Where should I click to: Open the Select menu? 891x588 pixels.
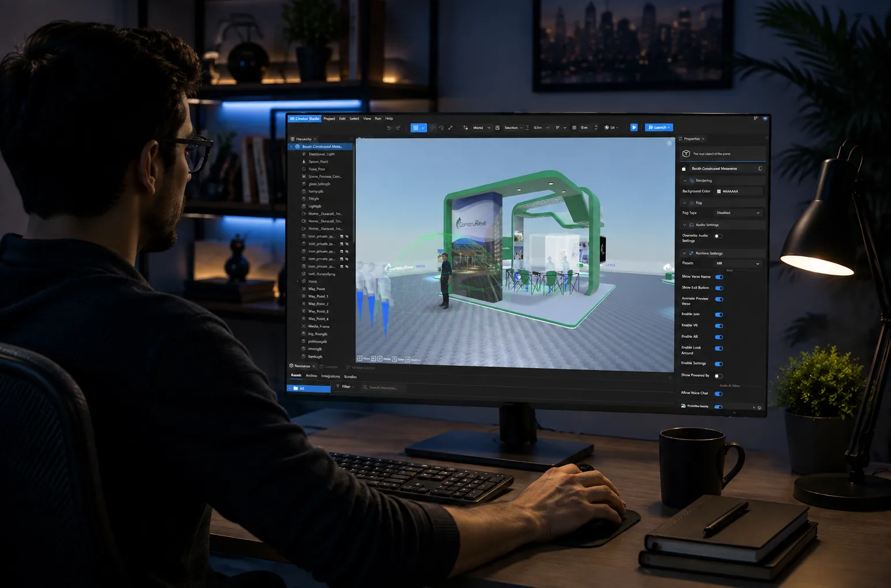[354, 118]
